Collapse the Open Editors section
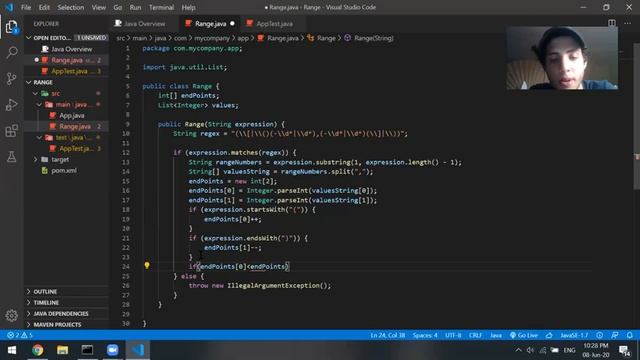The image size is (640, 360). pos(67,38)
